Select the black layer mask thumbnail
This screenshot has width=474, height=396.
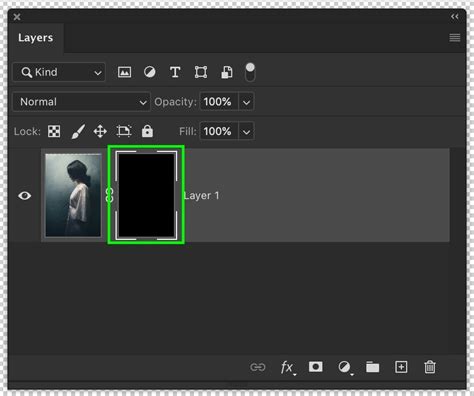coord(146,195)
